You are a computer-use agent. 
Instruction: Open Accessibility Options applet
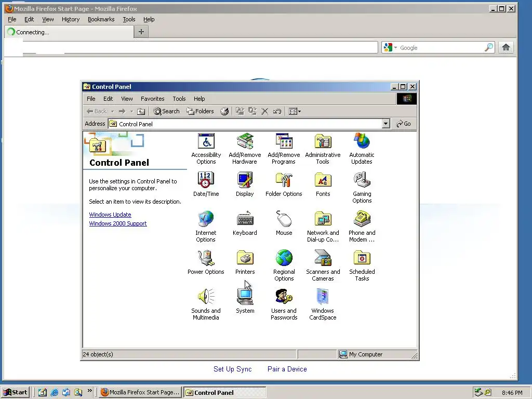click(206, 149)
